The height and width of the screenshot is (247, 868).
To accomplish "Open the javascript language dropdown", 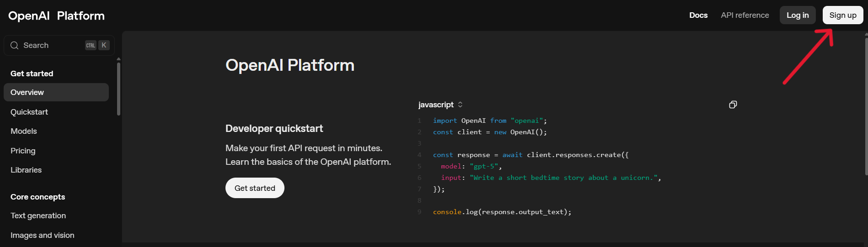I will (x=440, y=105).
